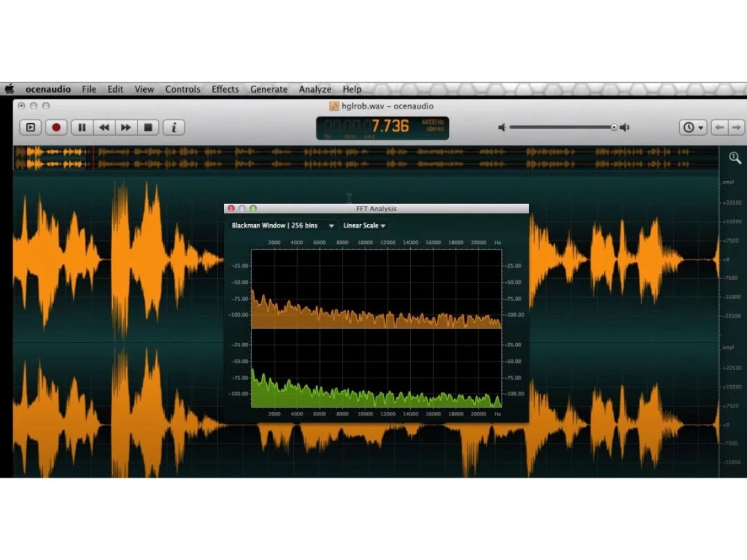Click the FFT Analysis title bar
Screen dimensions: 747x560
click(x=376, y=208)
